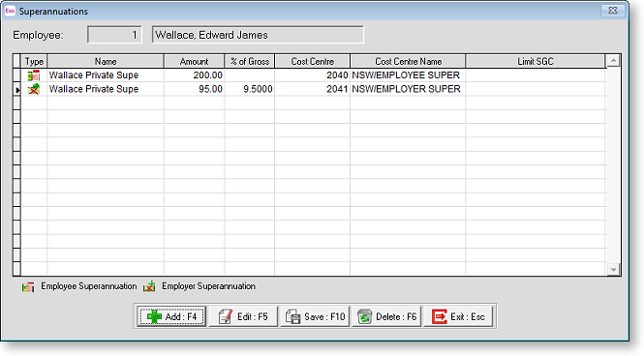Select the row selector for the 200.00 entry
The image size is (644, 356).
(16, 75)
